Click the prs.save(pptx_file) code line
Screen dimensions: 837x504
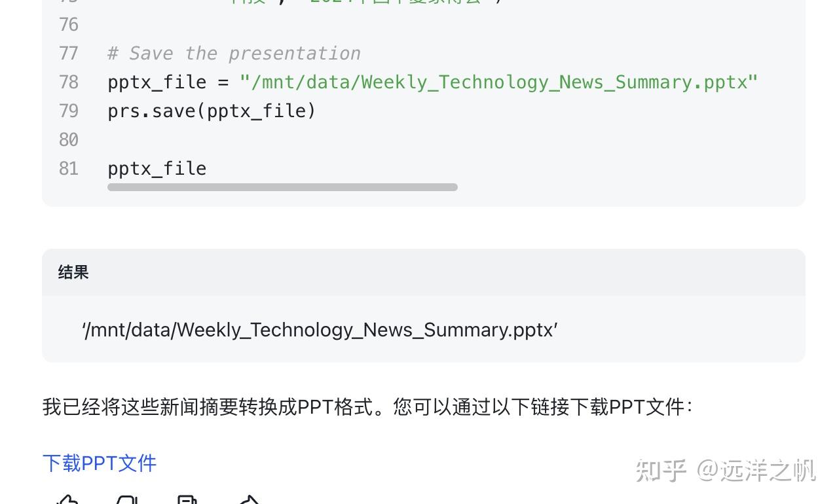point(211,111)
